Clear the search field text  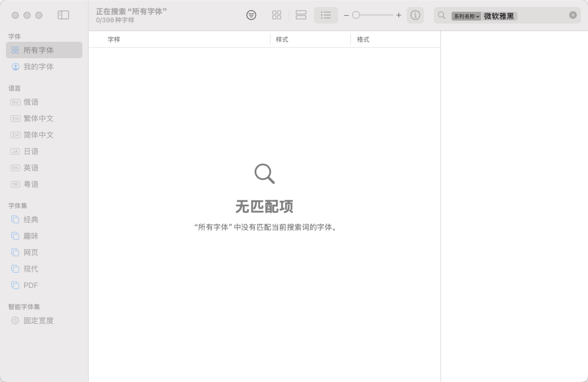tap(573, 15)
